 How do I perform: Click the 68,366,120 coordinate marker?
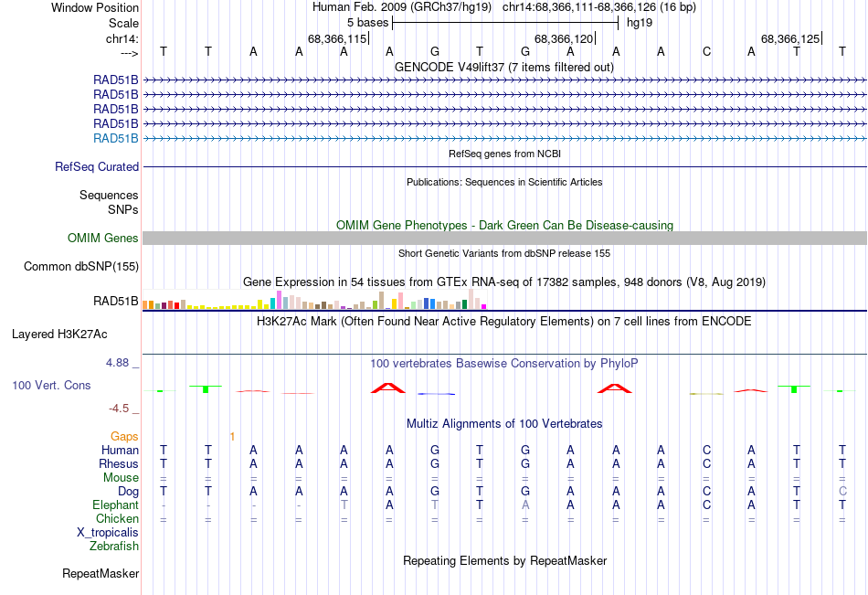tap(564, 38)
